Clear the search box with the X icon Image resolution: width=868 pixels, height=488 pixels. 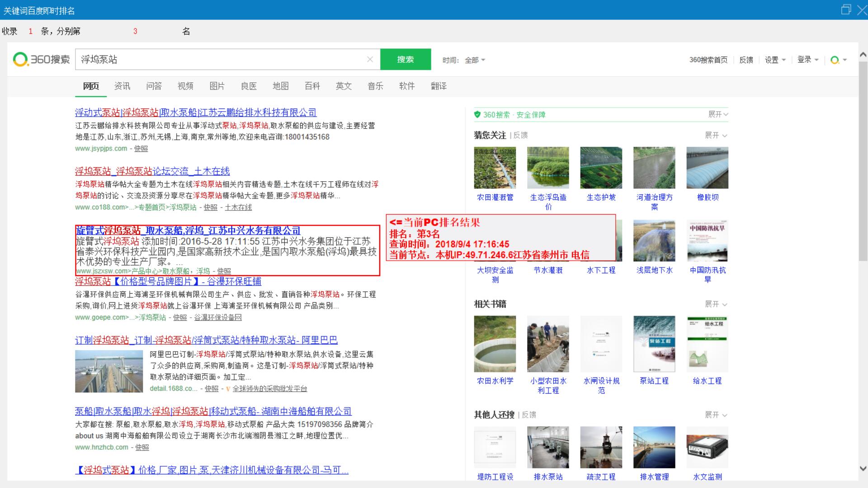[370, 59]
